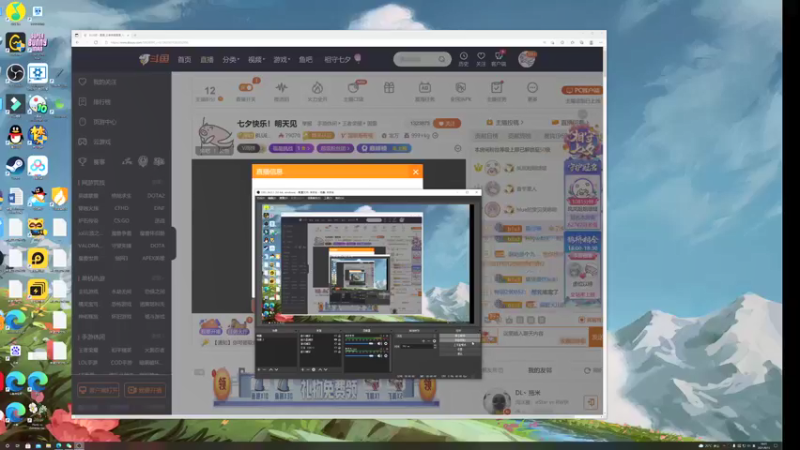This screenshot has height=450, width=800.
Task: Toggle the orange switch in streamer toolbar
Action: pos(246,88)
